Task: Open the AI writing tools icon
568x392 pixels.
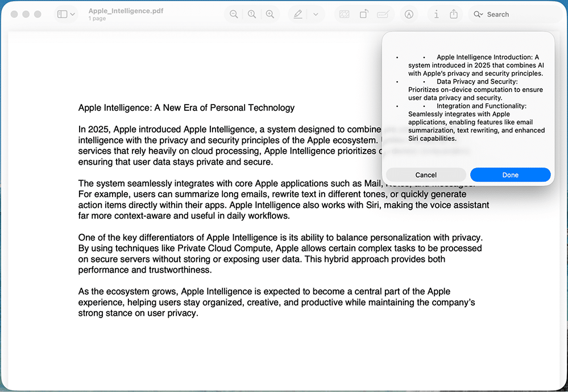Action: click(x=409, y=14)
